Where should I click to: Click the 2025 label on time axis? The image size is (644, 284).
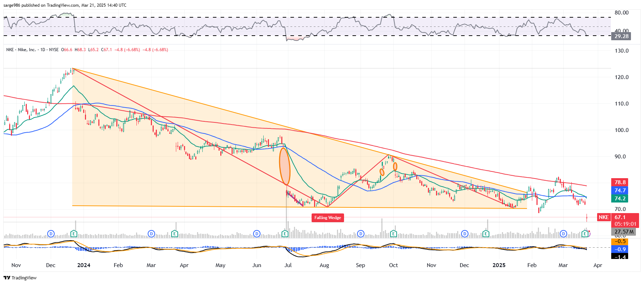click(x=499, y=265)
